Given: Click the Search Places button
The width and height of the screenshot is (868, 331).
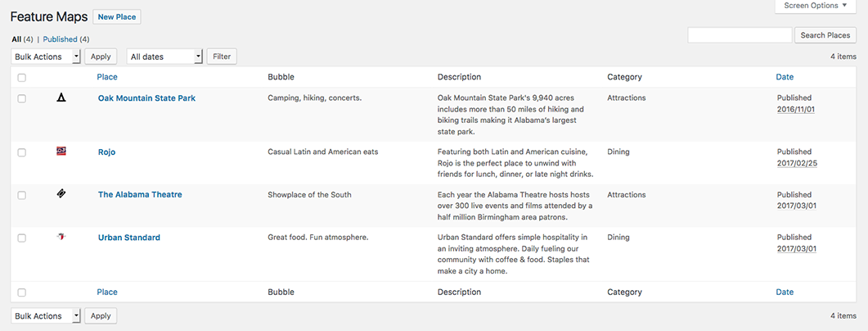Looking at the screenshot, I should (x=825, y=35).
